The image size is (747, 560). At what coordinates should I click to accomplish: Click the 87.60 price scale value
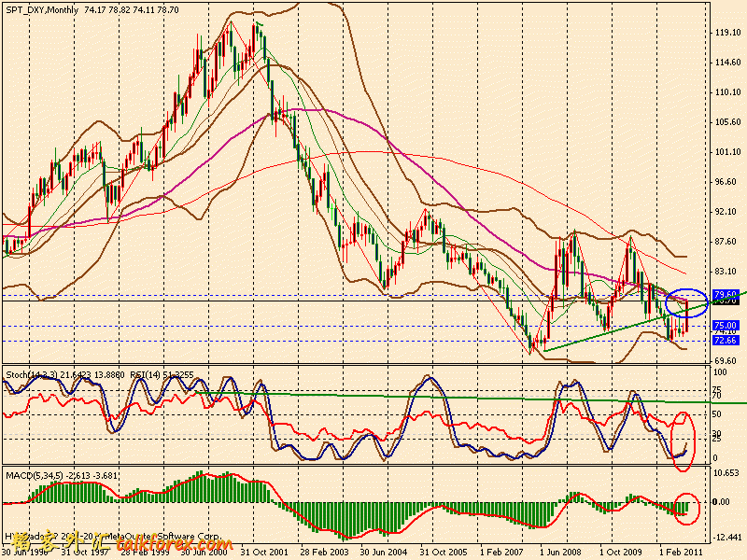tap(727, 242)
